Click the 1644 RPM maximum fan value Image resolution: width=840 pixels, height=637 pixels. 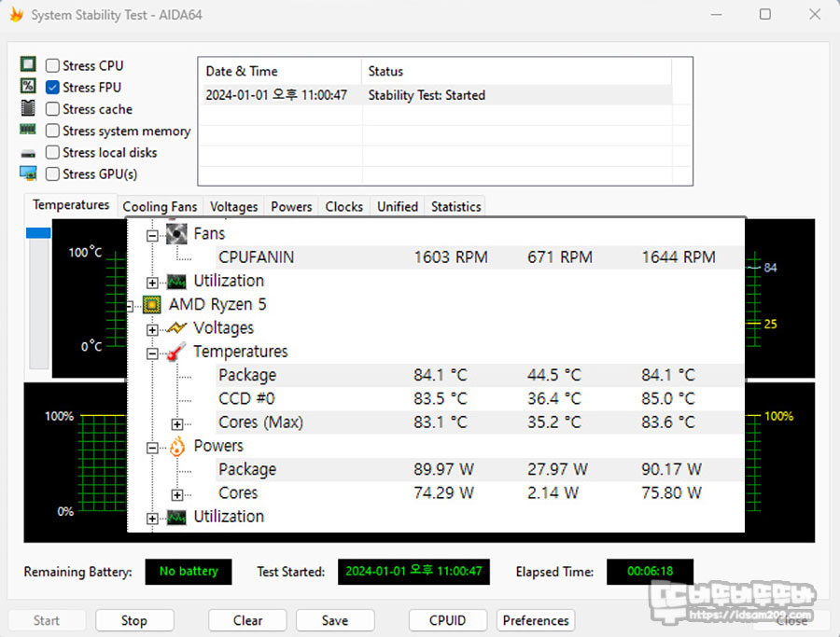point(679,257)
